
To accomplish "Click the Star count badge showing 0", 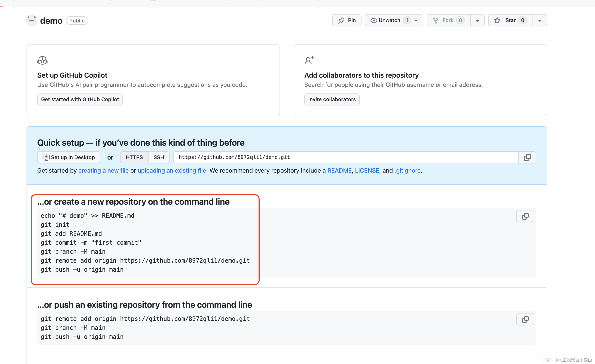I will pos(523,20).
